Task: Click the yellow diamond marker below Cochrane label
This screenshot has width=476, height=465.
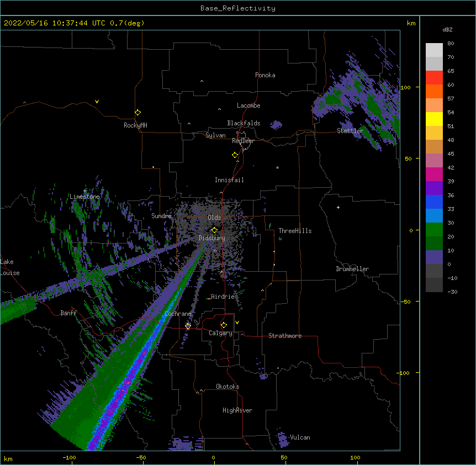Action: (188, 326)
